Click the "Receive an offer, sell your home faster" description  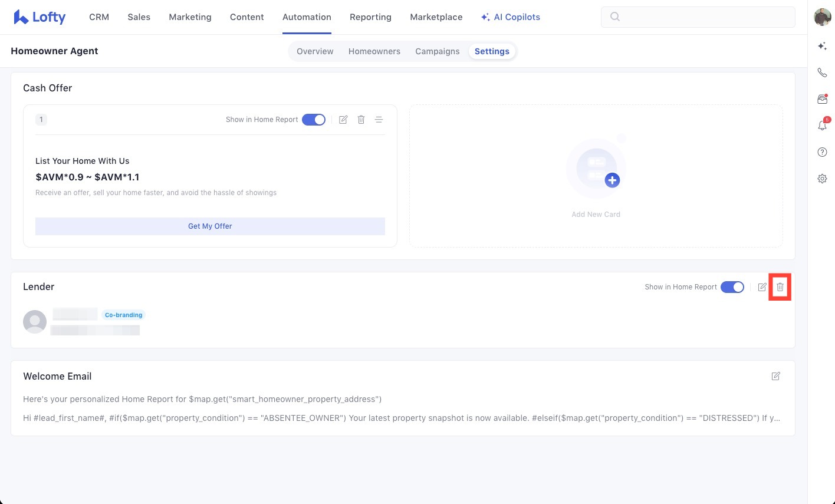156,193
